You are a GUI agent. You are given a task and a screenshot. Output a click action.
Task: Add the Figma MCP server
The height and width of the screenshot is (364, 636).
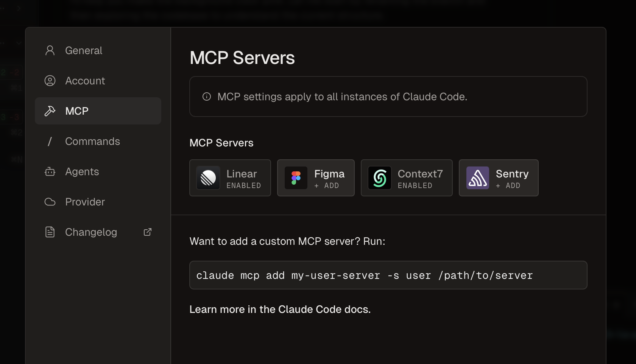point(316,178)
